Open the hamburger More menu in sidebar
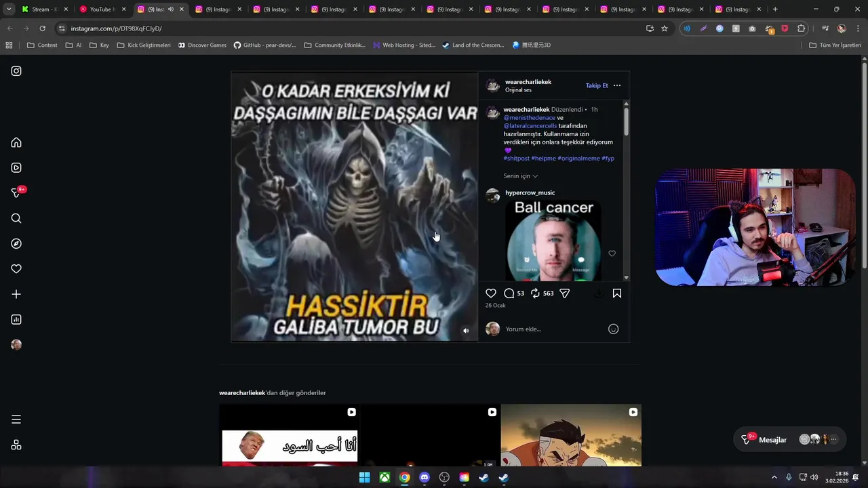Image resolution: width=868 pixels, height=488 pixels. click(16, 420)
